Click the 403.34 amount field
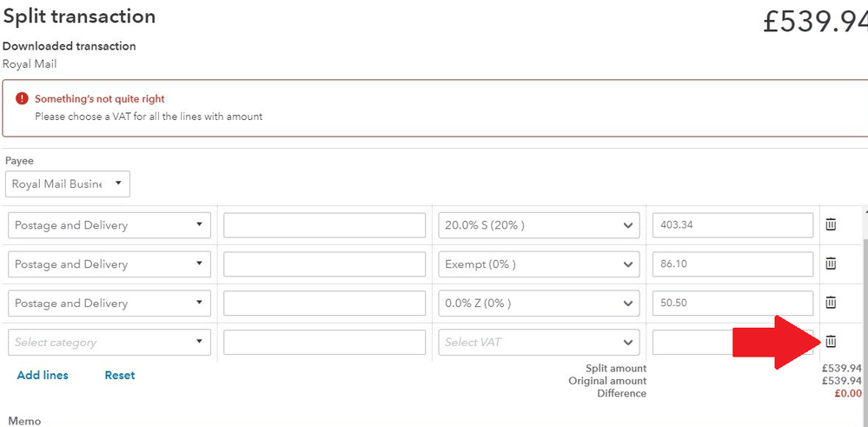 pyautogui.click(x=732, y=225)
